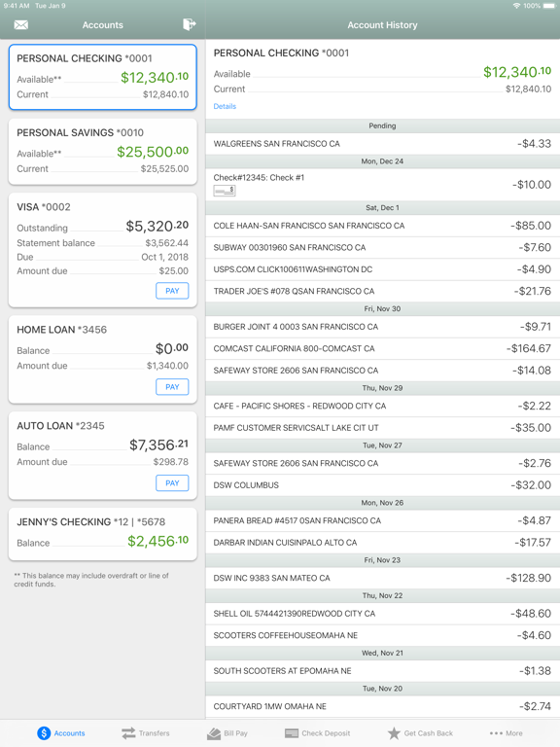The image size is (560, 747).
Task: Tap the log out door icon
Action: [x=189, y=24]
